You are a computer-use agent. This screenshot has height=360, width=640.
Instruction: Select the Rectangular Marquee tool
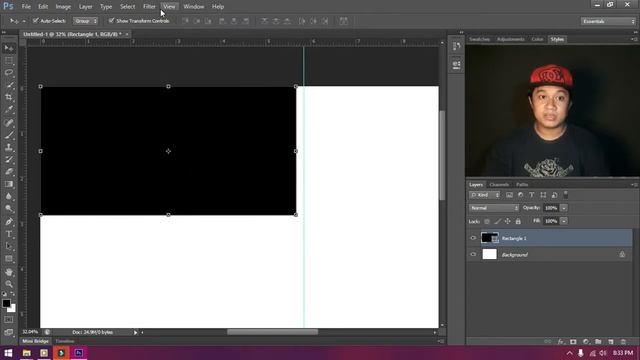[9, 60]
